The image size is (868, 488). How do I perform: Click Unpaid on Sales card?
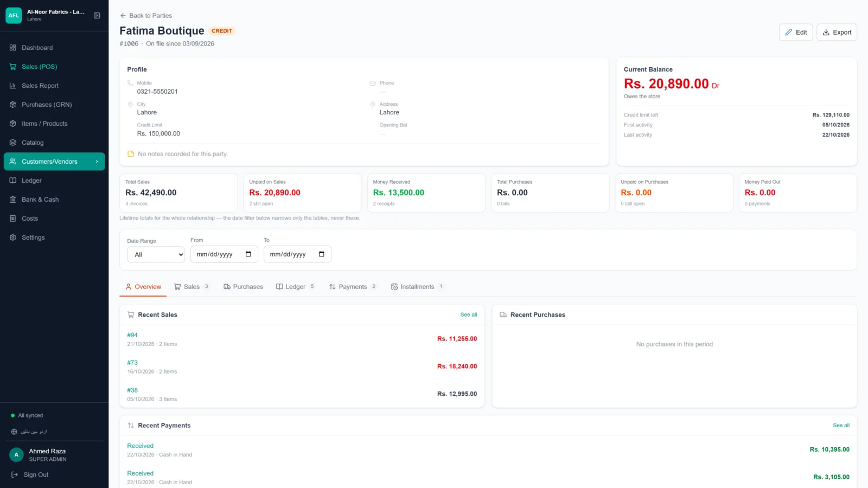click(302, 192)
